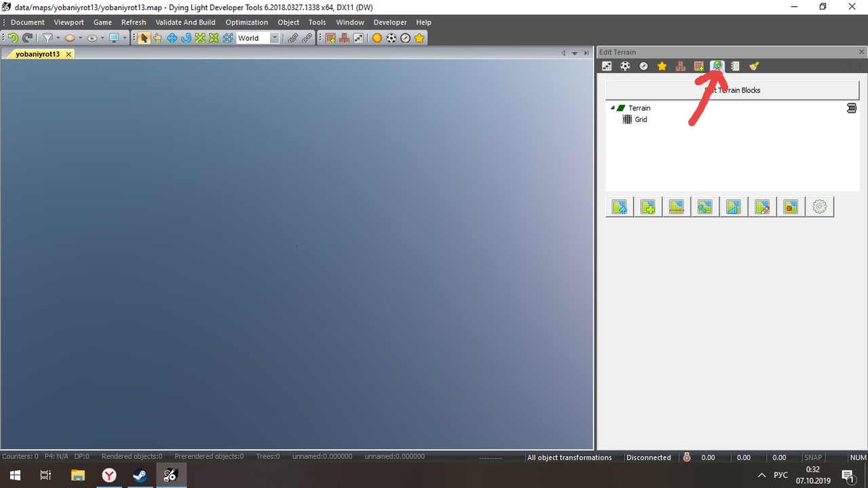Click the add object box icon in main toolbar

click(x=330, y=38)
